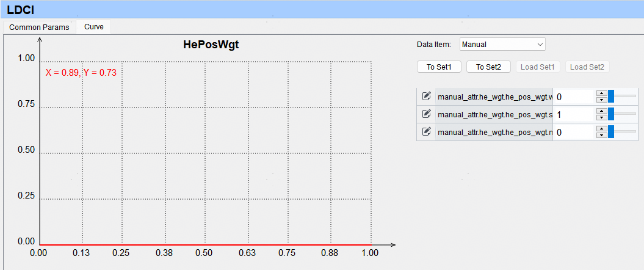Viewport: 644px width, 270px height.
Task: Select the Curve tab
Action: [93, 27]
